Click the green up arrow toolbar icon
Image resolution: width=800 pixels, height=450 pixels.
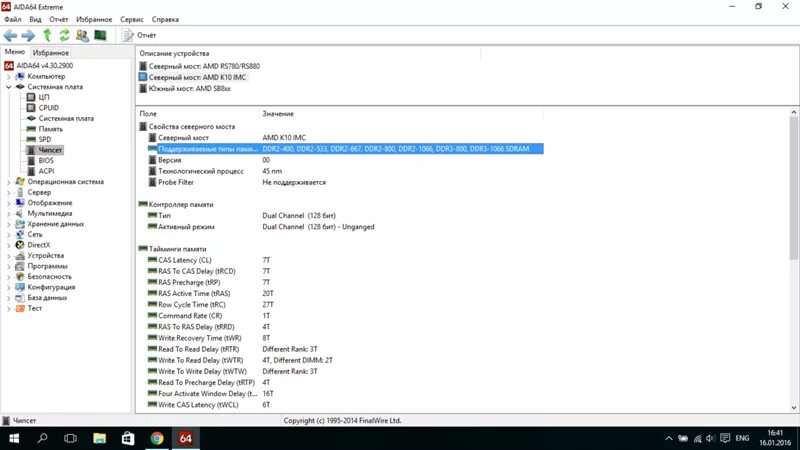47,35
